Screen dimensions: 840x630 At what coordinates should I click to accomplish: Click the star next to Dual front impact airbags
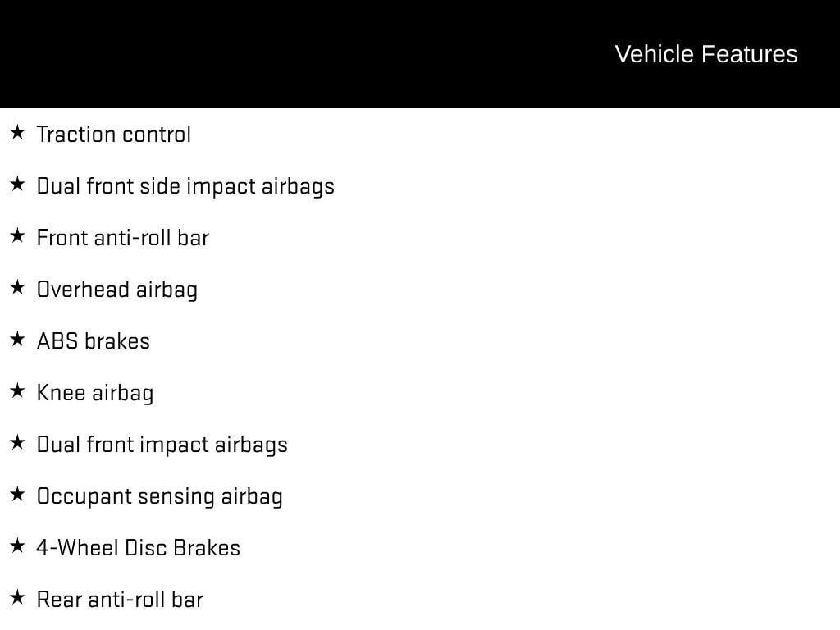coord(17,442)
